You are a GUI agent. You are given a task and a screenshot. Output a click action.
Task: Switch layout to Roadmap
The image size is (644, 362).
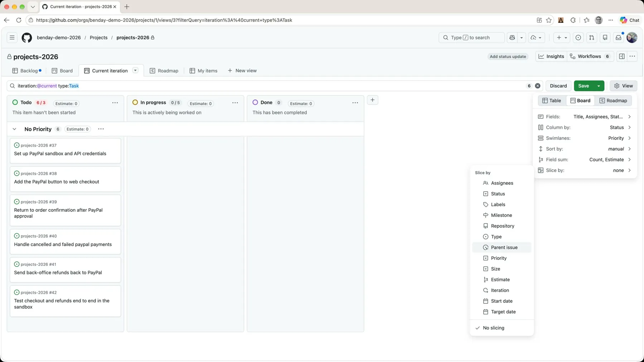[x=613, y=101]
